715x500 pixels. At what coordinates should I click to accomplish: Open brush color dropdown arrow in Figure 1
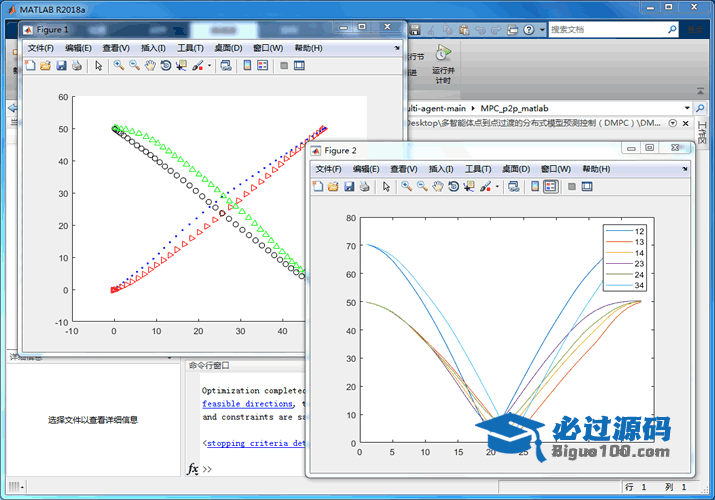pos(209,66)
